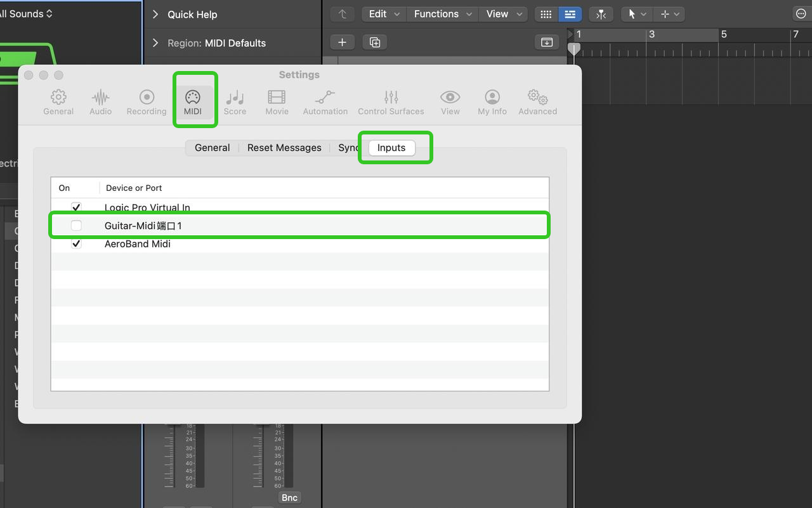Open Automation settings pane

click(325, 102)
